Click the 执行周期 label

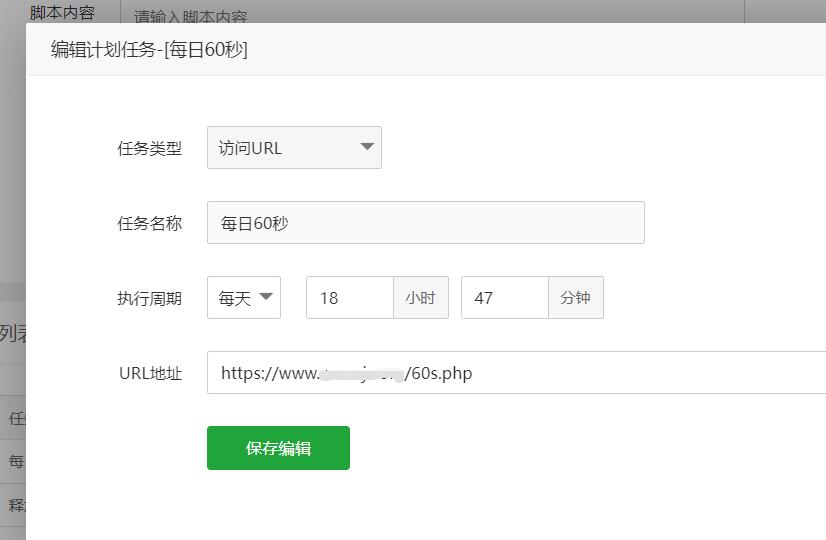[x=150, y=299]
